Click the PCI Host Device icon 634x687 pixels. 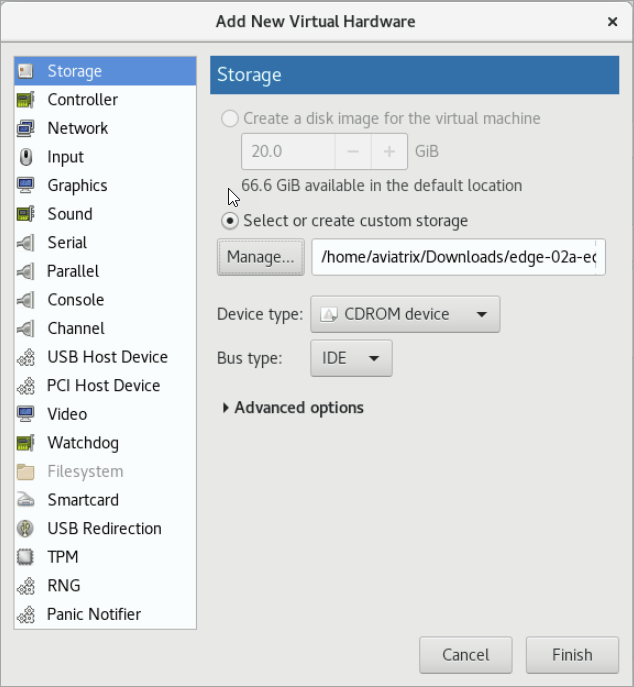click(x=25, y=386)
